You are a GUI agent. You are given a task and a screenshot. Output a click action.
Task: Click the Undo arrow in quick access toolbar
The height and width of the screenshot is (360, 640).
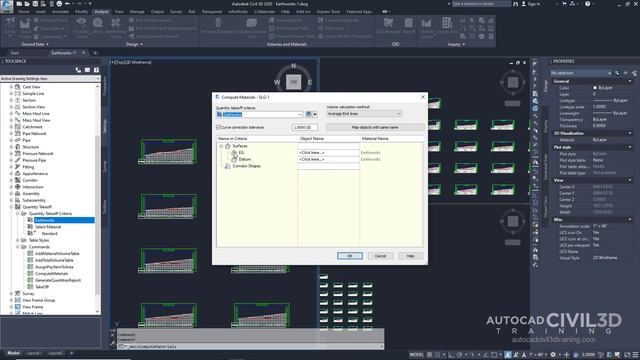point(68,4)
